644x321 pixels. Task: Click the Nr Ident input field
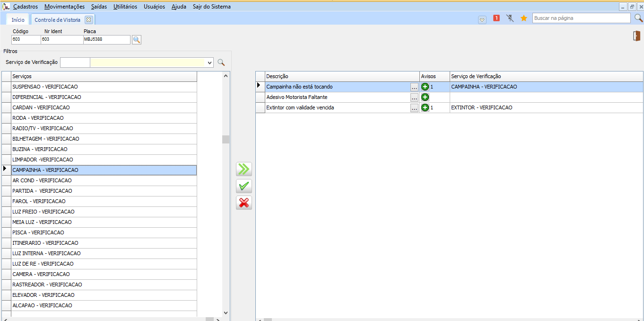point(62,39)
